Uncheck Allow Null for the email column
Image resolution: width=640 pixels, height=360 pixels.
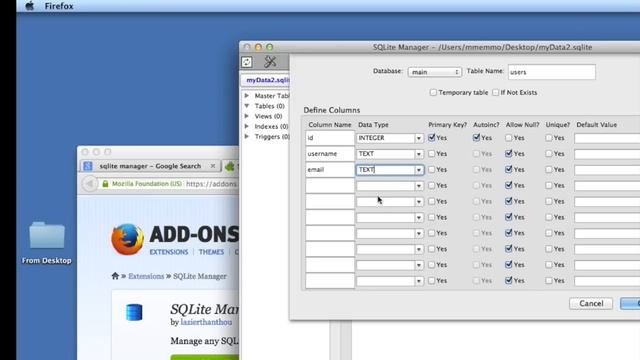(x=509, y=169)
